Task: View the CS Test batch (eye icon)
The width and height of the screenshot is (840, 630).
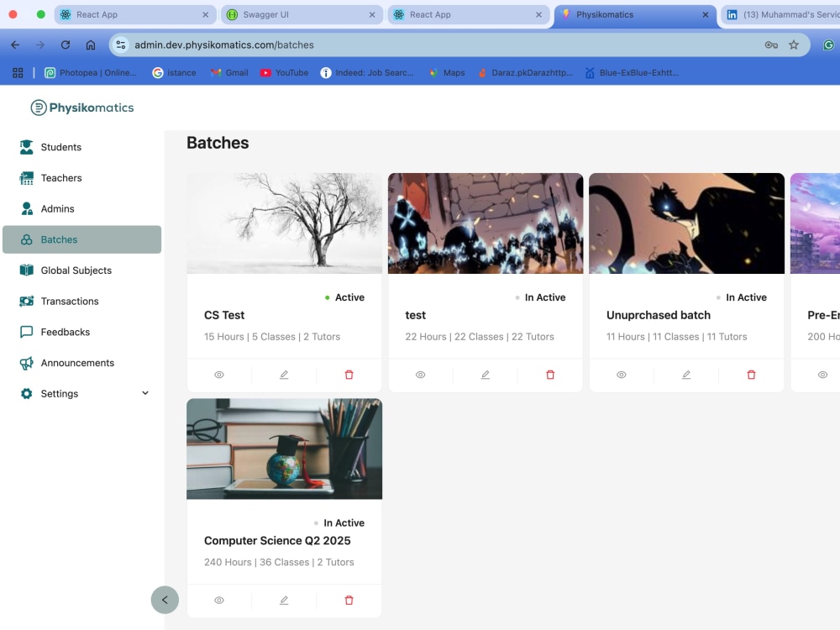Action: click(x=219, y=375)
